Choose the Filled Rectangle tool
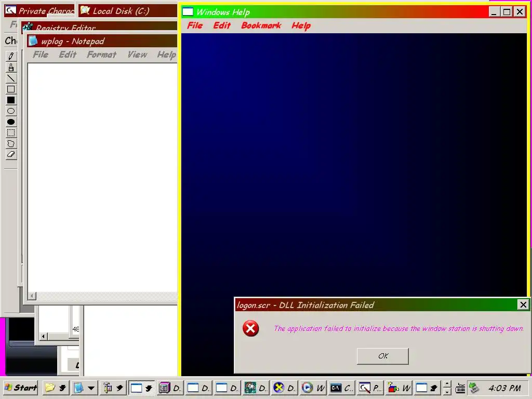 (11, 100)
